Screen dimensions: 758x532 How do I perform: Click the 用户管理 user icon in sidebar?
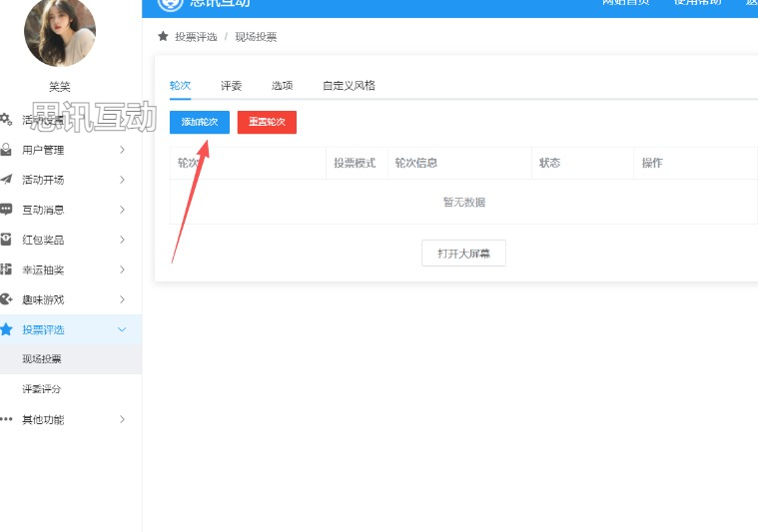pos(6,150)
